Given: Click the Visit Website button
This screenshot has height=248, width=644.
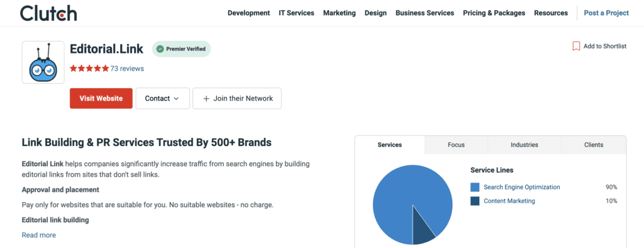Looking at the screenshot, I should click(x=101, y=98).
